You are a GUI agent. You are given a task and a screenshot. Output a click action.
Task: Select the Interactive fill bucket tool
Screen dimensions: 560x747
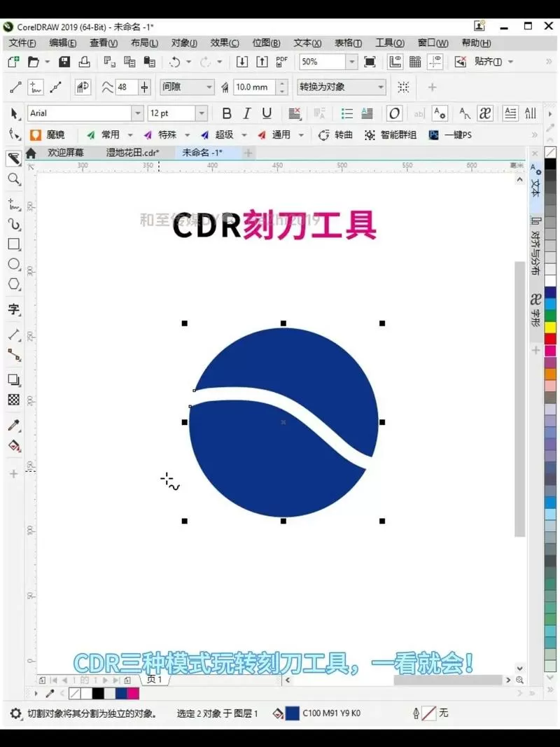click(x=14, y=446)
